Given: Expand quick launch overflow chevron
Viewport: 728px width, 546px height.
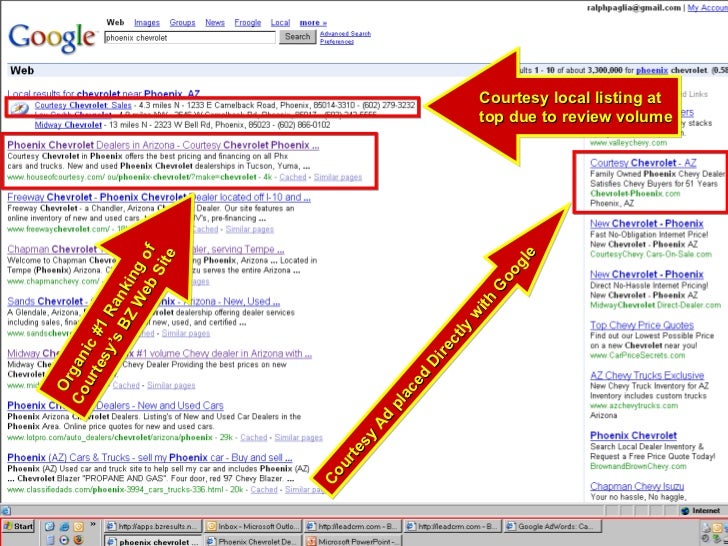Looking at the screenshot, I should tap(93, 525).
